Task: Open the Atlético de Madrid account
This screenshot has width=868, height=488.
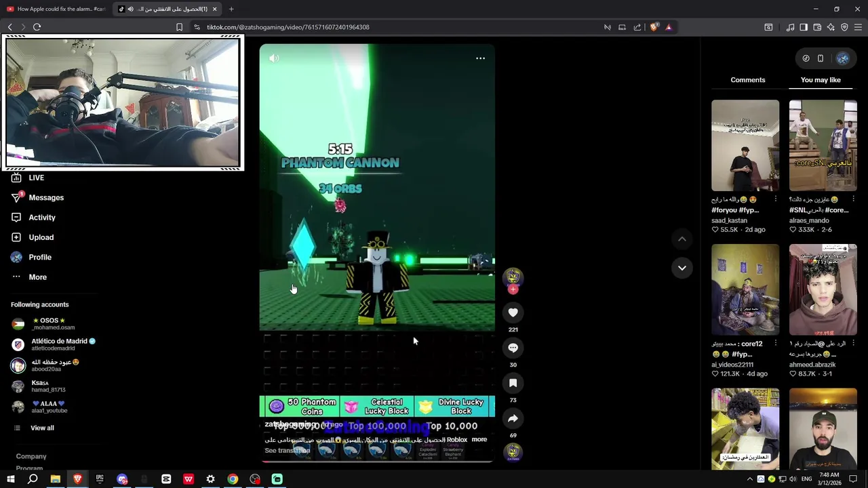Action: (x=54, y=344)
